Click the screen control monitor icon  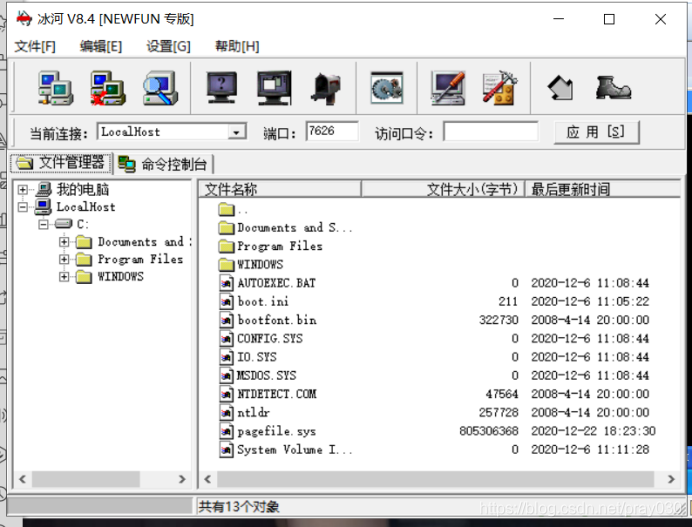click(x=274, y=87)
